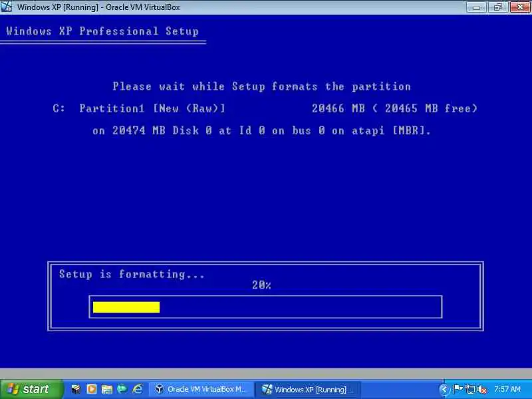
Task: Click 'on 20474 MB Disk 0' line
Action: pos(261,130)
